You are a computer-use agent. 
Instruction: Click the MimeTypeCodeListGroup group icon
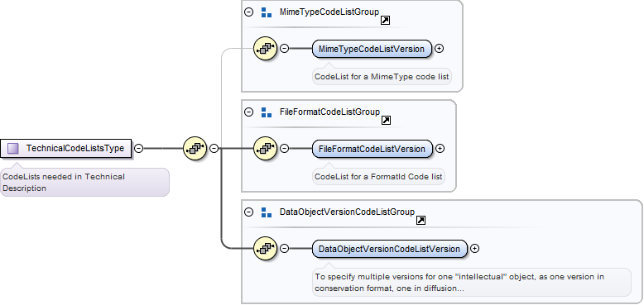pos(267,12)
